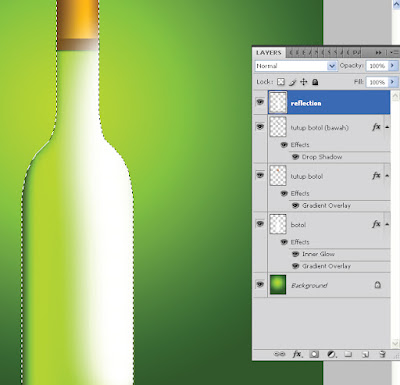
Task: Collapse effects of tutup botol (bawah) layer
Action: pos(387,127)
